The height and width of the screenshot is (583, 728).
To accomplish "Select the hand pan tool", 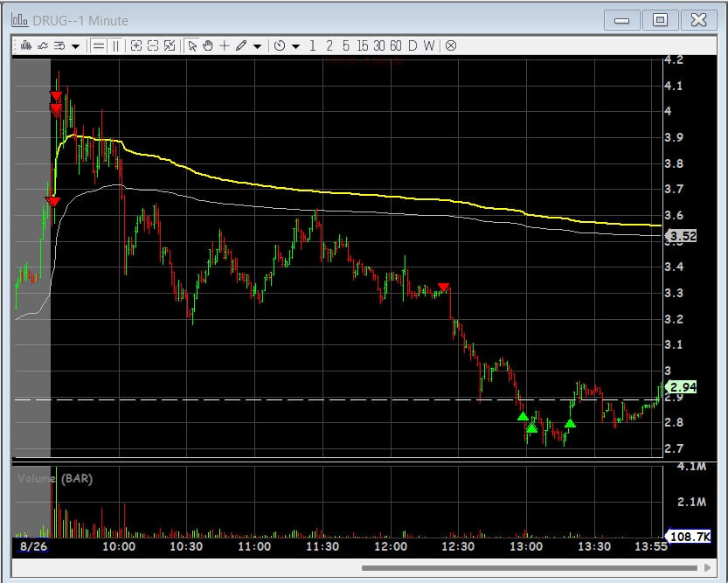I will [208, 45].
